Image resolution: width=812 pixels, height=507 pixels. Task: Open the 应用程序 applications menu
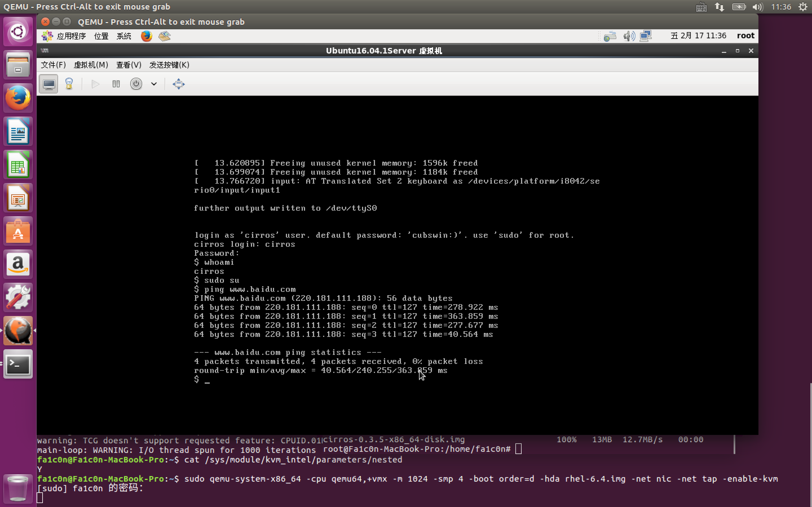point(71,36)
